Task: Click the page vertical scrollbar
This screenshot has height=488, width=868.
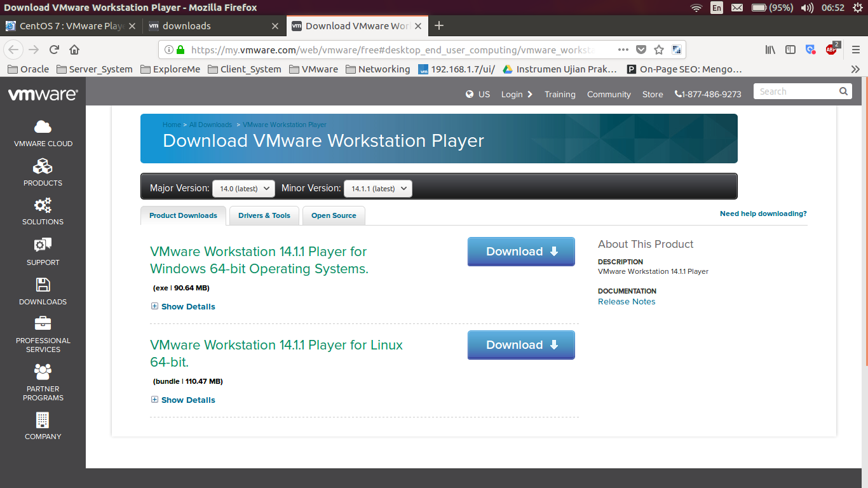Action: coord(865,222)
